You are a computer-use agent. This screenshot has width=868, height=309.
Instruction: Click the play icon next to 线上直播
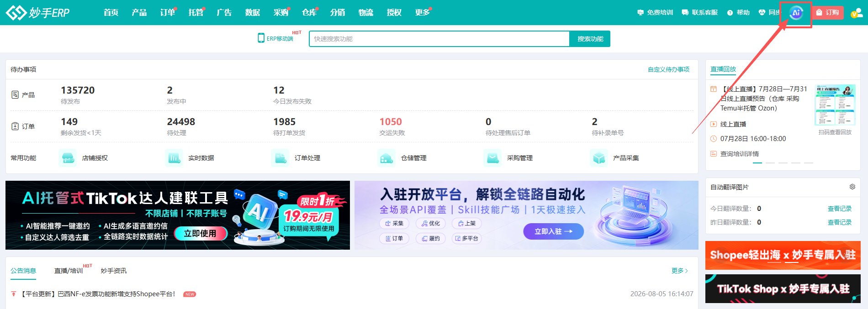pos(714,124)
